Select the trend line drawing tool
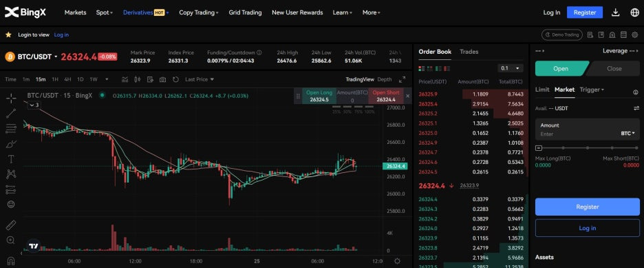The width and height of the screenshot is (644, 268). (11, 113)
